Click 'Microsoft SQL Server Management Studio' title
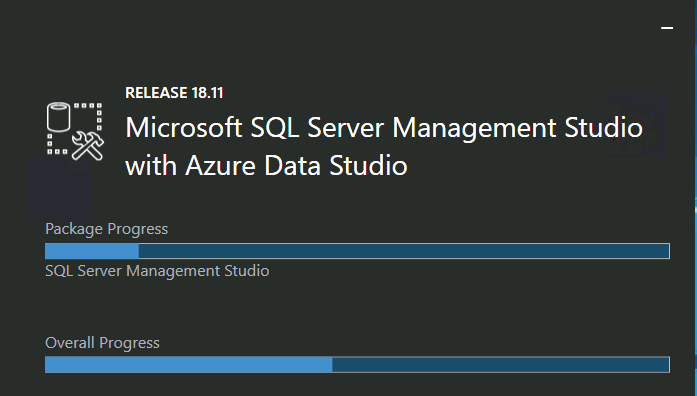697x396 pixels. pos(384,128)
